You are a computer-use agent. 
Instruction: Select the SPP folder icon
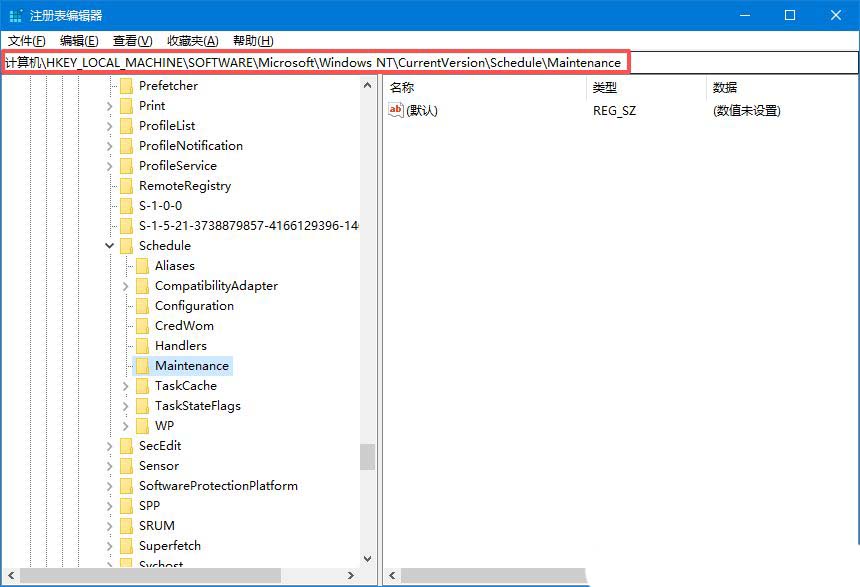pos(126,506)
